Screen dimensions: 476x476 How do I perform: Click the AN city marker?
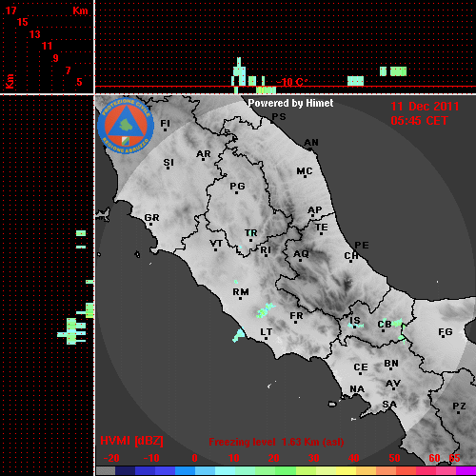[x=311, y=144]
